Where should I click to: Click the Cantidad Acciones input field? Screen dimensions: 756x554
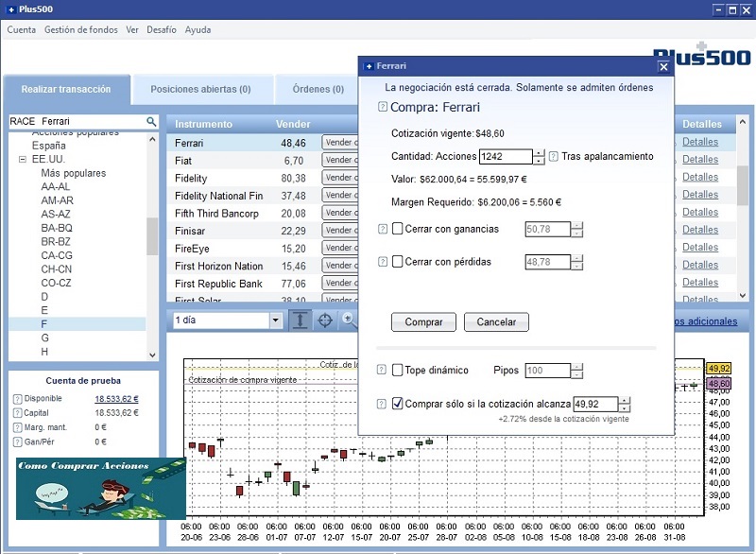point(506,156)
